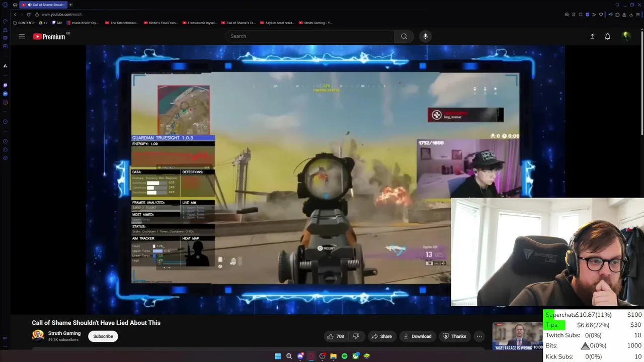Open the Windows Start menu
Viewport: 644px width, 362px height.
tap(278, 356)
